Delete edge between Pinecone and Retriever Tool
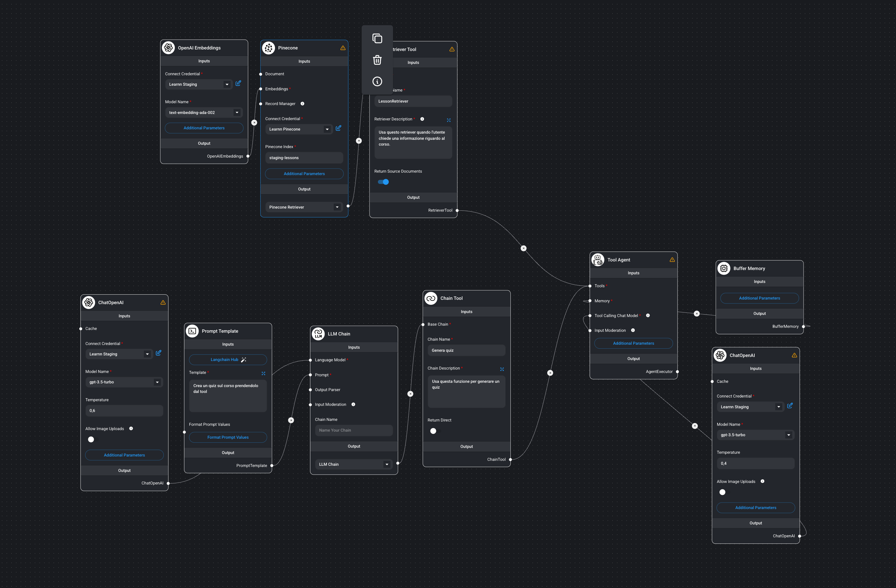The height and width of the screenshot is (588, 896). tap(359, 141)
